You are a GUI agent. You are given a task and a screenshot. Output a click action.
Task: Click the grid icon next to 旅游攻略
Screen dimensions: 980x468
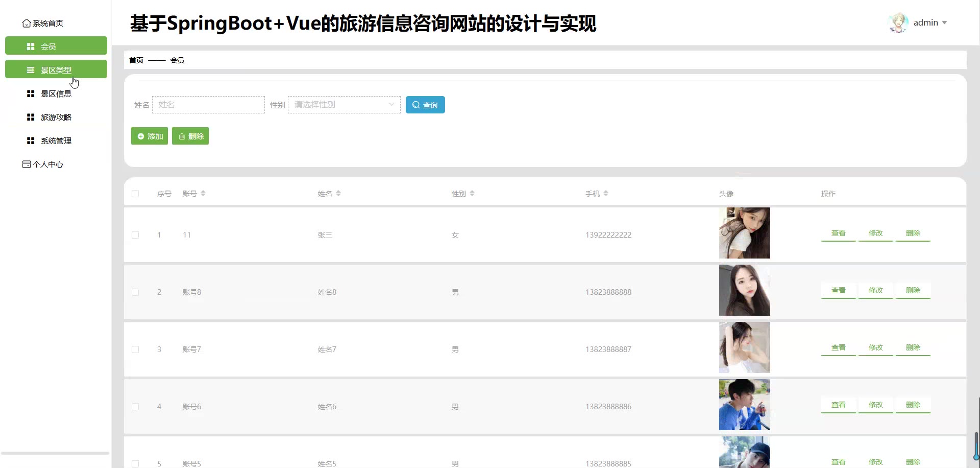click(x=31, y=117)
